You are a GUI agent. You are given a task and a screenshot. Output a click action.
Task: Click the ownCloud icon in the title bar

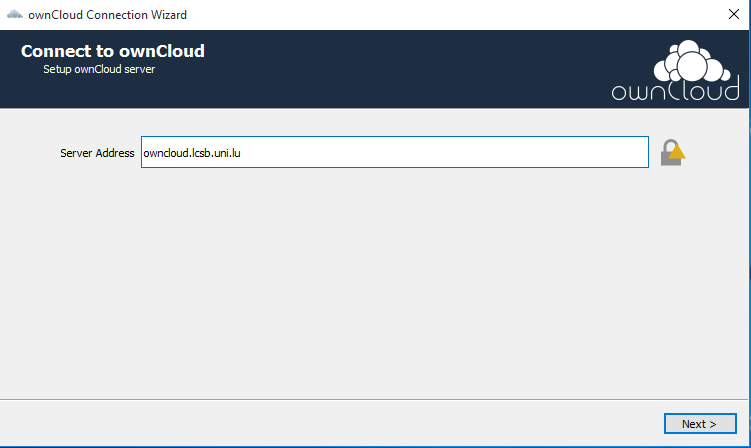[15, 15]
